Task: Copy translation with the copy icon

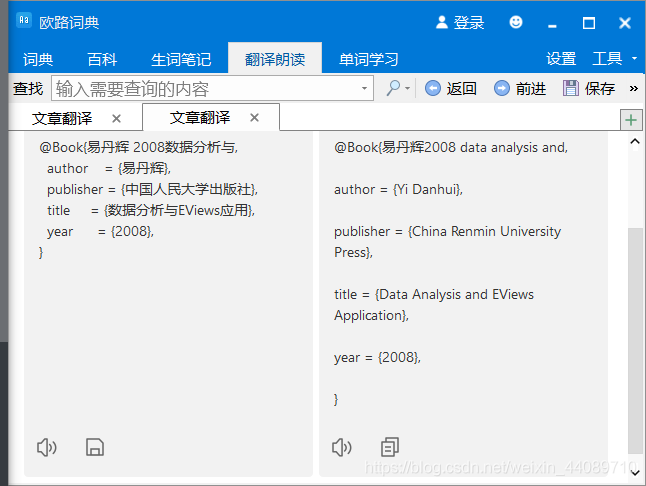Action: point(390,447)
